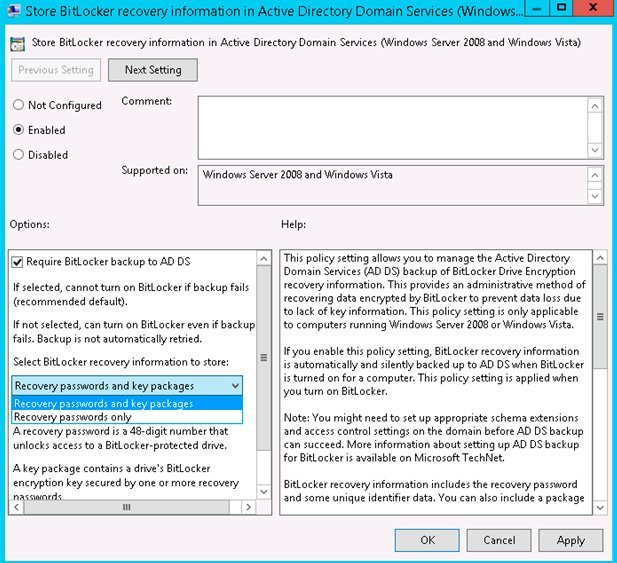Click Help pane scroll down arrow
Image resolution: width=617 pixels, height=563 pixels.
[x=600, y=508]
